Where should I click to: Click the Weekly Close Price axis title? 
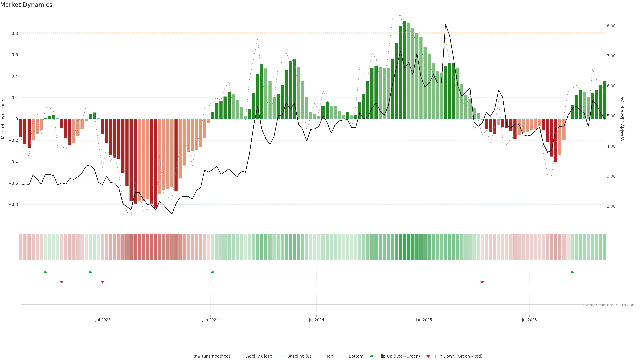(x=623, y=119)
